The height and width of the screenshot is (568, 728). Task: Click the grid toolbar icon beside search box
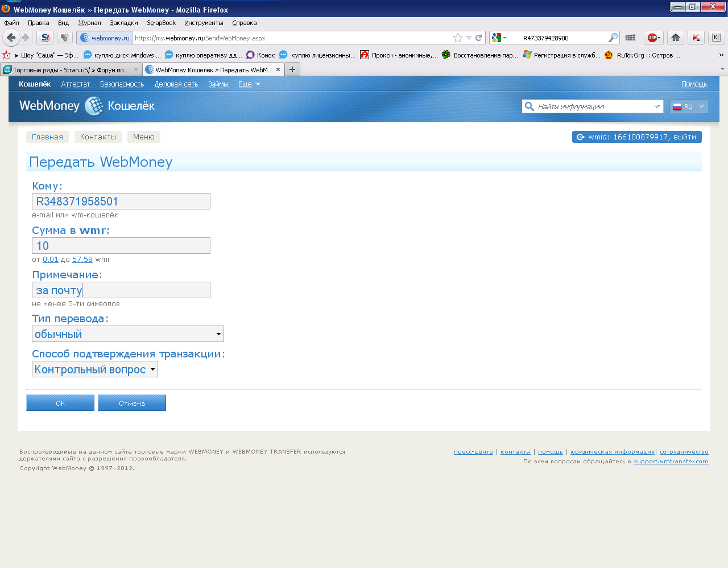click(630, 38)
